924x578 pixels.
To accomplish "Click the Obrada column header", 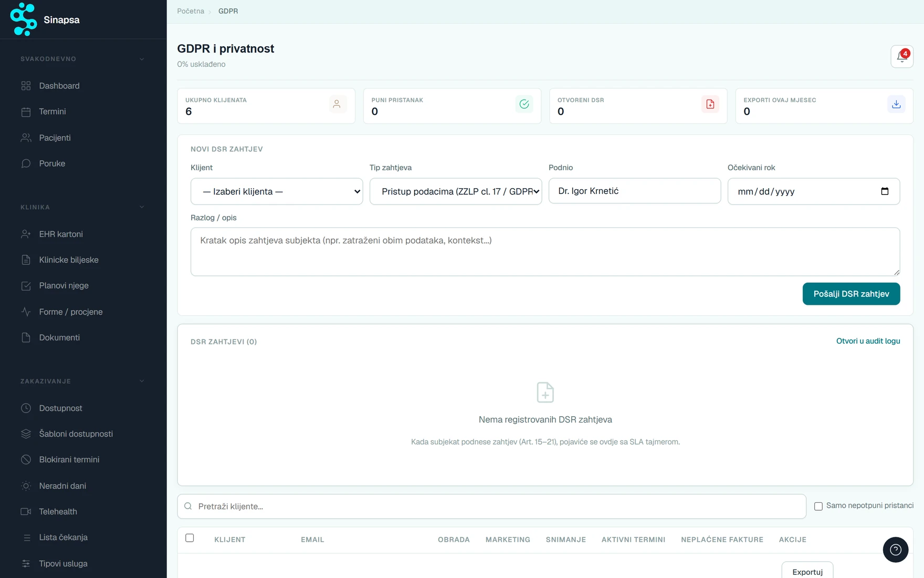I will 454,540.
